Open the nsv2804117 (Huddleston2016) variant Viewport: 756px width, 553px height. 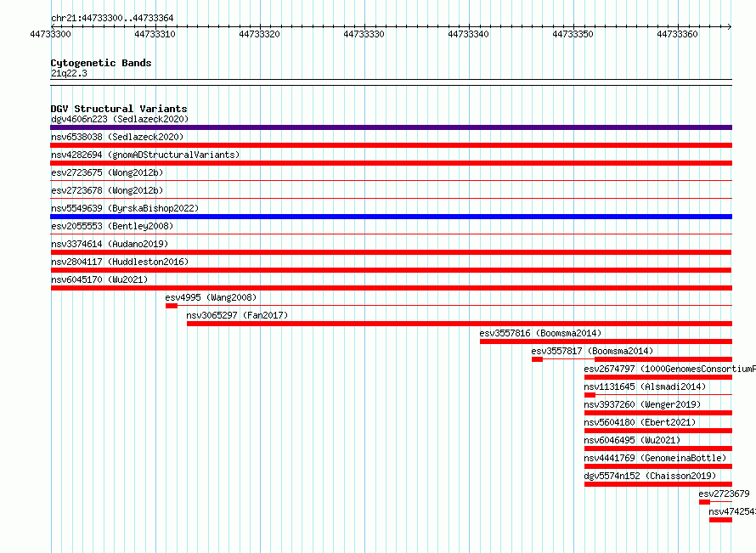tap(120, 262)
